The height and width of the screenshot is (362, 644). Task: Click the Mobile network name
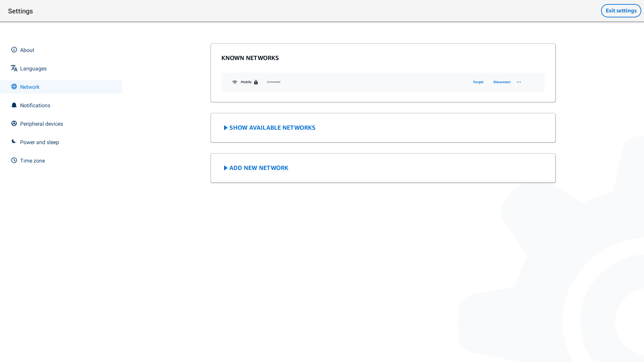(246, 82)
